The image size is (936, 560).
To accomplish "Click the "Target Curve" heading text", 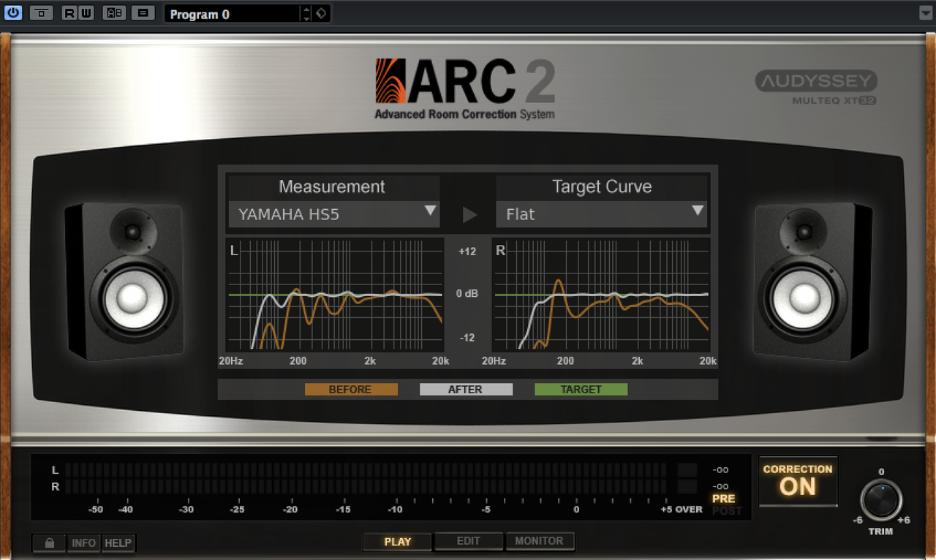I will [x=602, y=187].
